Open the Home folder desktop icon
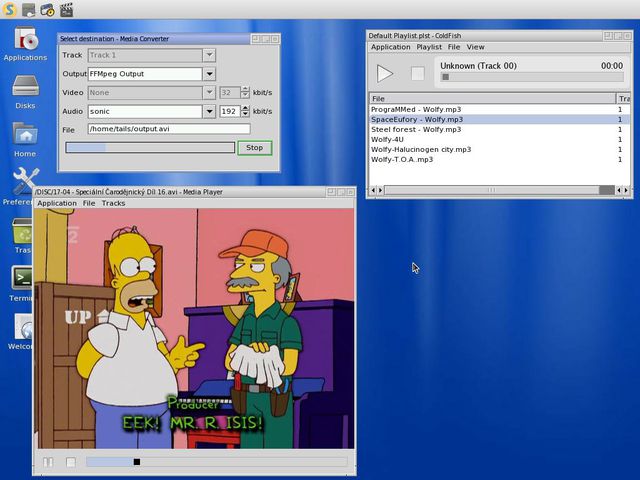640x480 pixels. [x=25, y=140]
